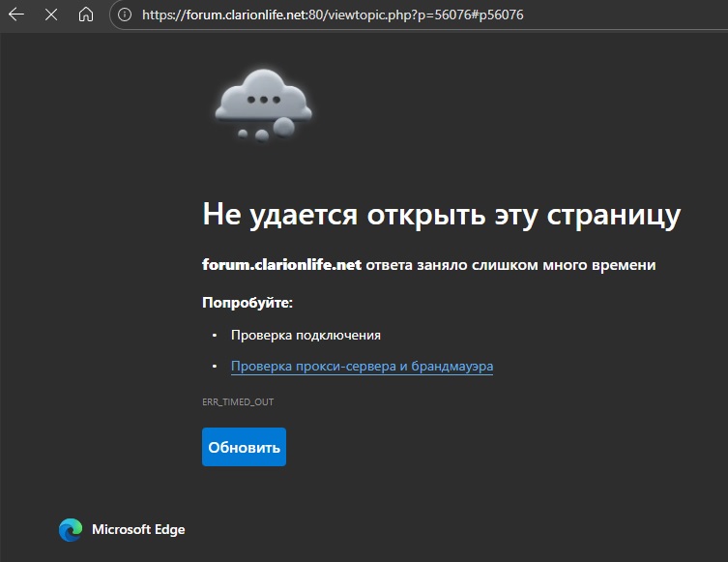Click bold forum.clarionlife.net in the error message
Screen dimensions: 728x562
tap(280, 265)
